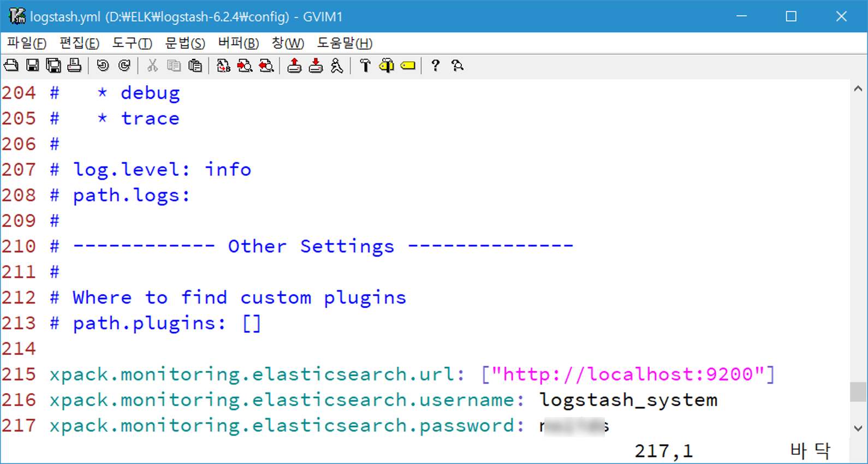Minimize the GVIM window

tap(741, 16)
